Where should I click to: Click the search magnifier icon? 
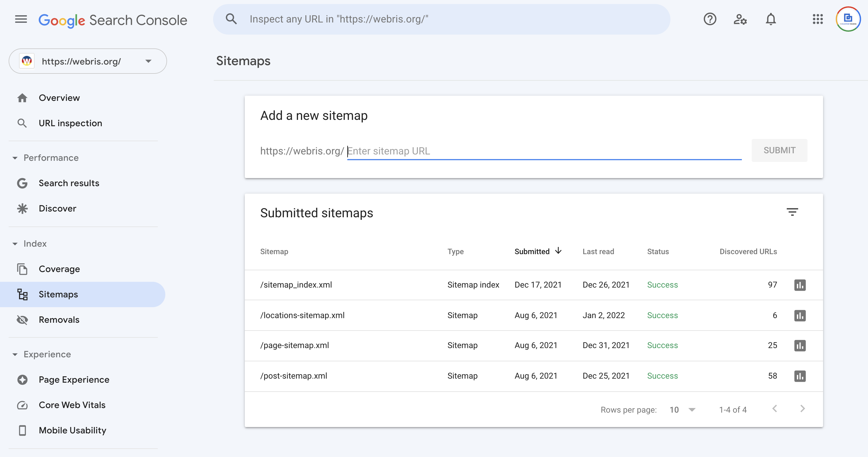coord(231,19)
